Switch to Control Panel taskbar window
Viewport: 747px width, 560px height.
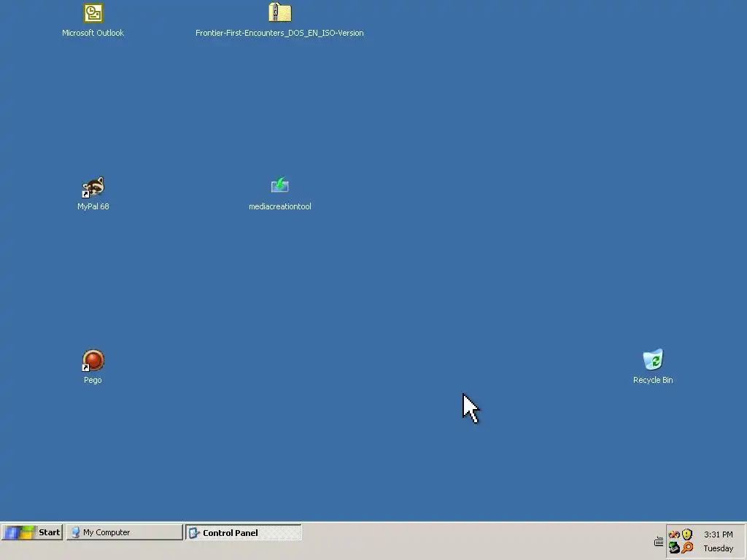[244, 532]
